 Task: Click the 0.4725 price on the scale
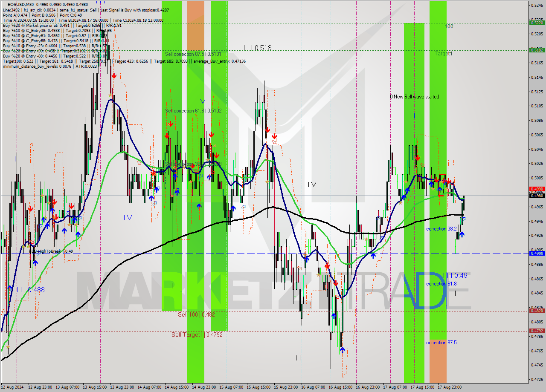tap(537, 379)
